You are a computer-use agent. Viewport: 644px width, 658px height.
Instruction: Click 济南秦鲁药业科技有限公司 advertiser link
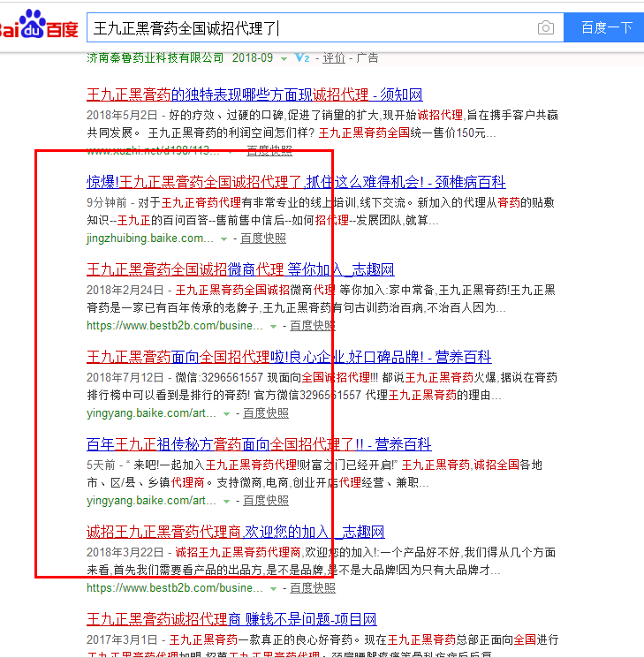click(155, 58)
